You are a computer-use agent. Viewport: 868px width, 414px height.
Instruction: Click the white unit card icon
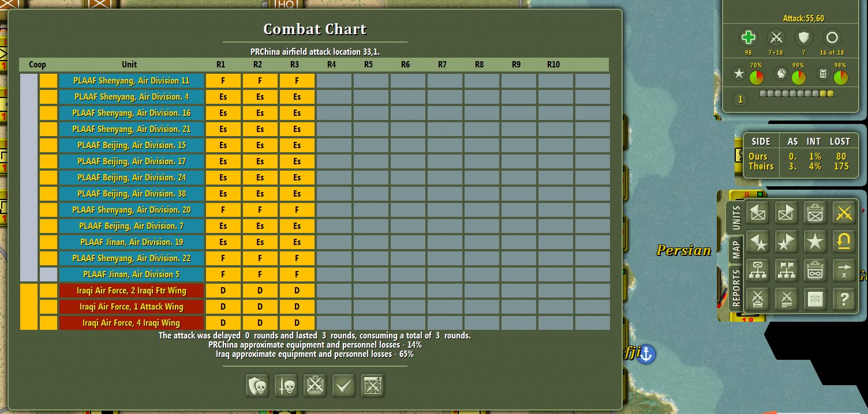pyautogui.click(x=815, y=299)
